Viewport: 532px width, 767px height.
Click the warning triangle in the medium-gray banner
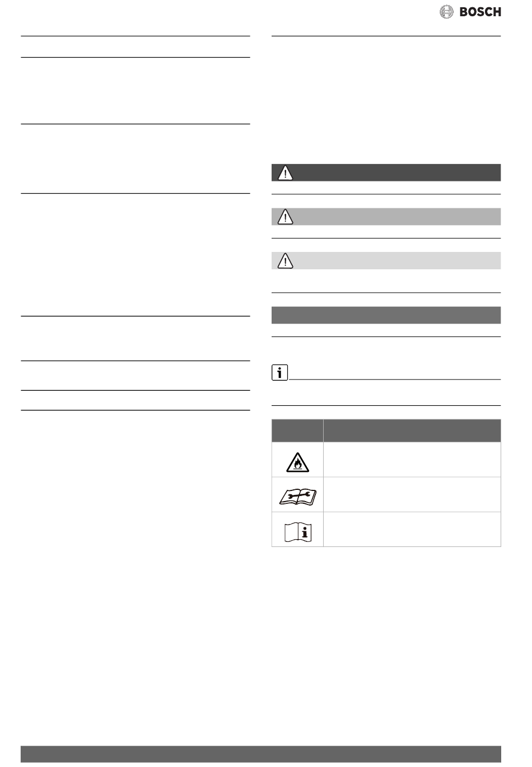point(285,217)
